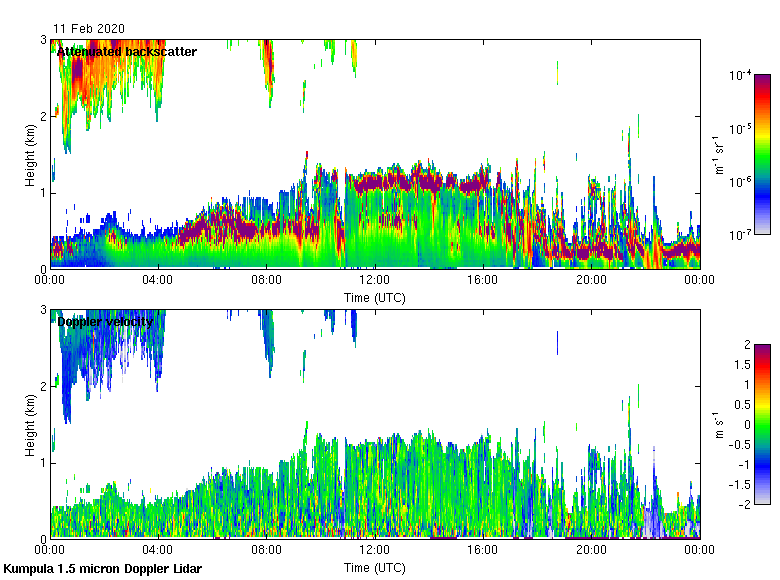Screen dimensions: 780x580
Task: Select "Time (UTC)" label under backscatter plot
Action: (374, 298)
